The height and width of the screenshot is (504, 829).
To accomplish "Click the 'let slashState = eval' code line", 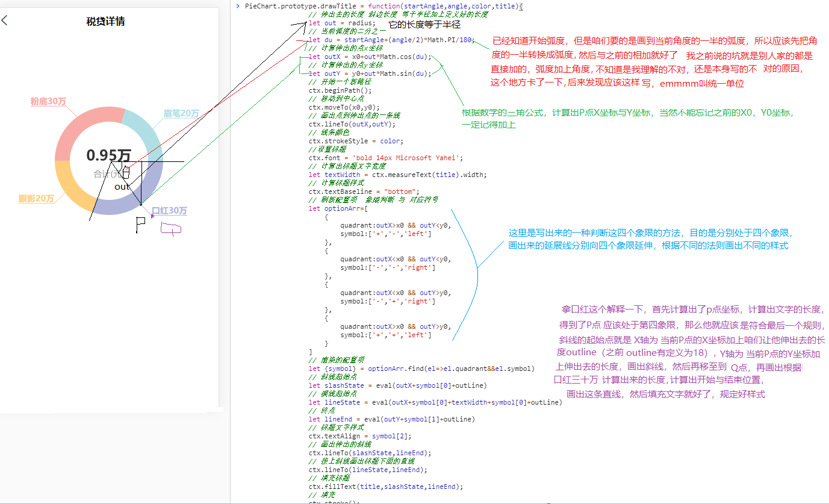I will pyautogui.click(x=397, y=385).
